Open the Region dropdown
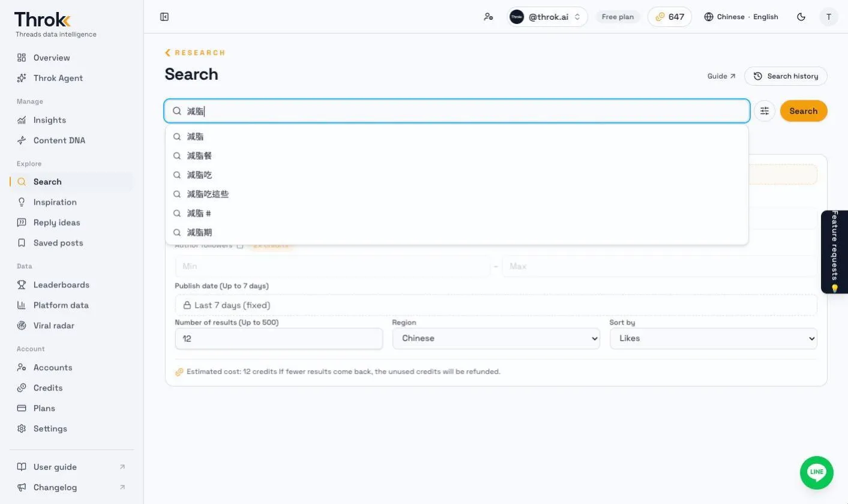 tap(496, 338)
